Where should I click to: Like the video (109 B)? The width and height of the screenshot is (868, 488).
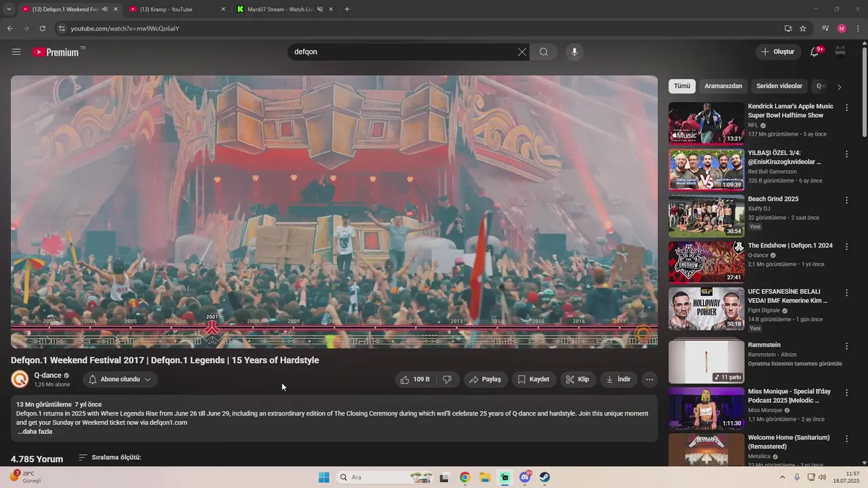coord(415,380)
